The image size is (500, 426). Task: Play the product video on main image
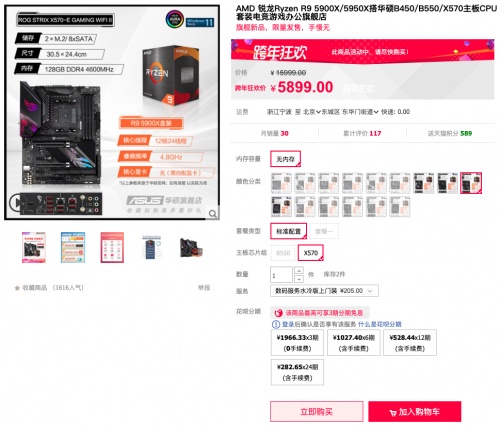click(16, 202)
